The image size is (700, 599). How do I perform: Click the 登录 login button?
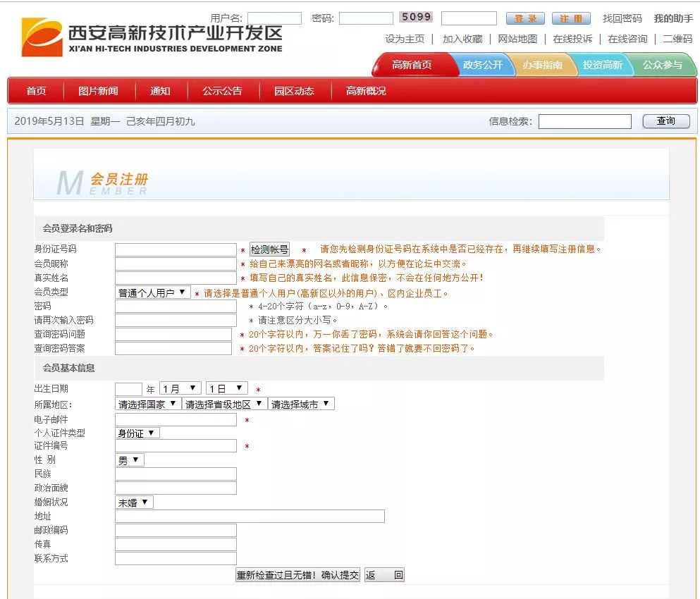[525, 18]
